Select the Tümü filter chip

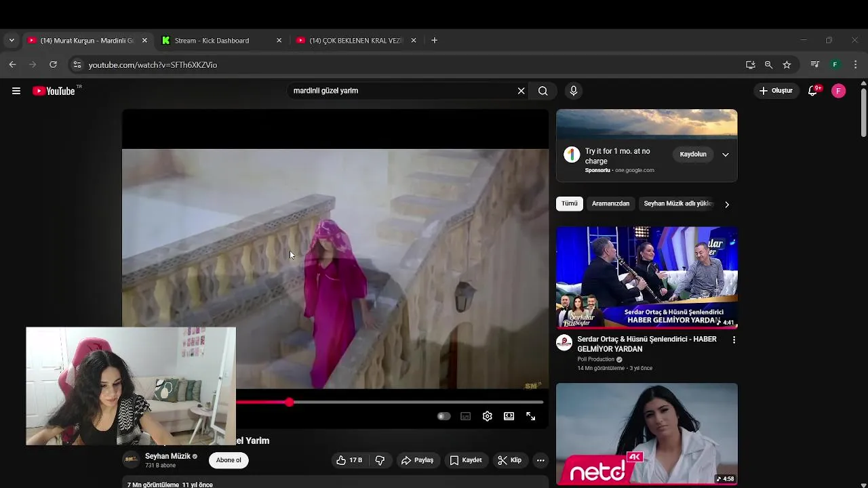570,203
